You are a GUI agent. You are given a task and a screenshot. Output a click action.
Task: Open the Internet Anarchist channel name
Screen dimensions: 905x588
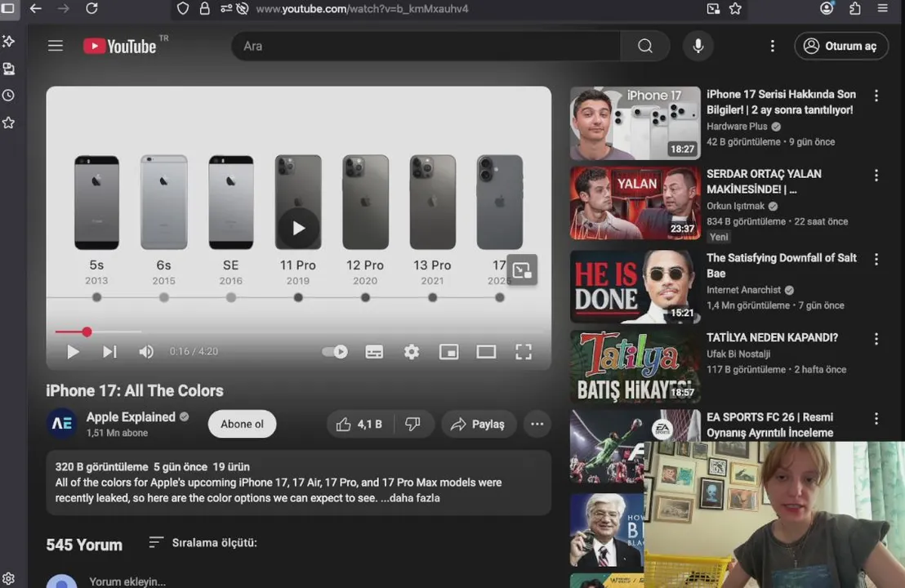click(x=743, y=290)
